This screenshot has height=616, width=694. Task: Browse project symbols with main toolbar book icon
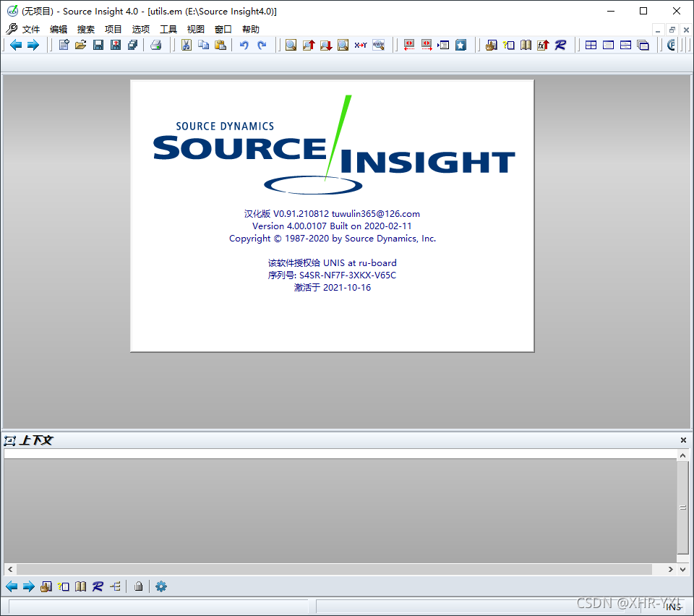(x=526, y=45)
